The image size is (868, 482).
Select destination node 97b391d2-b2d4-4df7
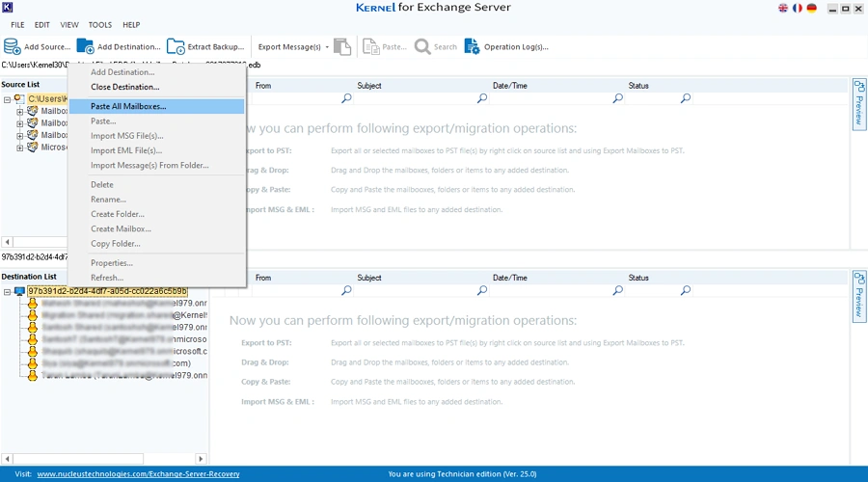pos(108,291)
